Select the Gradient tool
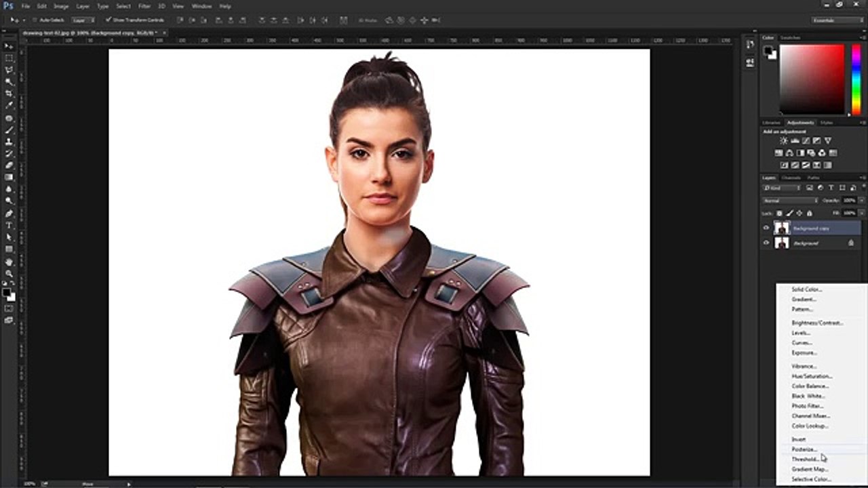 (9, 177)
